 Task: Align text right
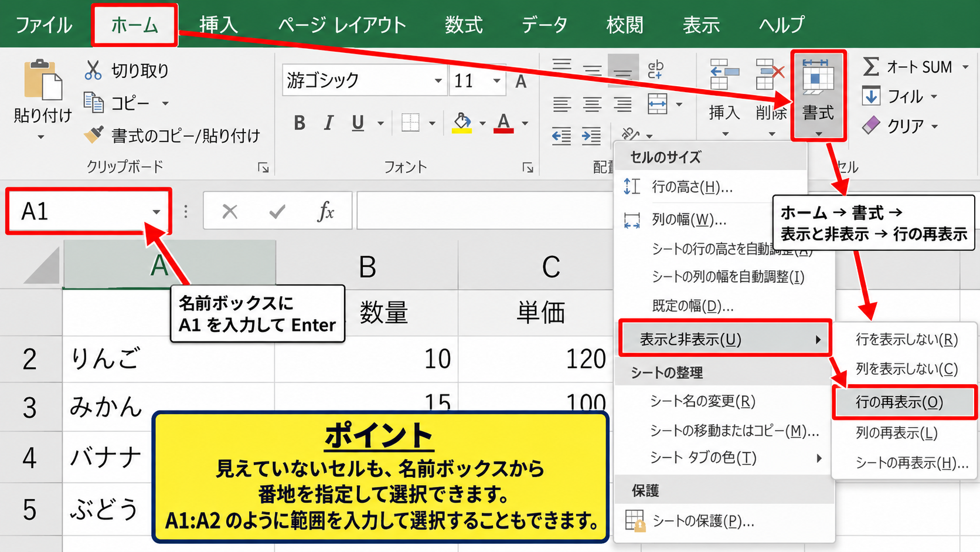coord(622,104)
